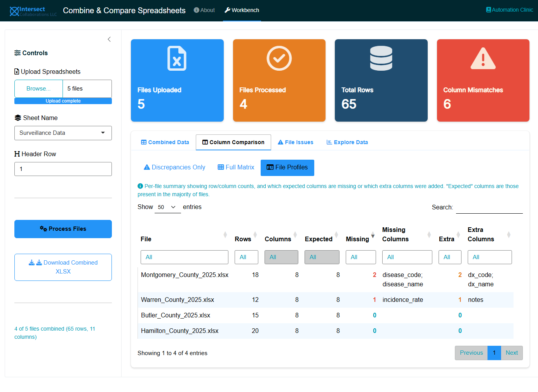Collapse the Controls sidebar with the chevron

pyautogui.click(x=109, y=39)
